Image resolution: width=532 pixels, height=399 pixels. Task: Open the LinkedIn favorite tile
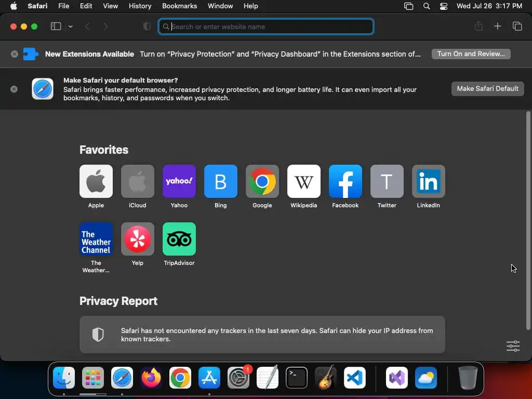(429, 181)
